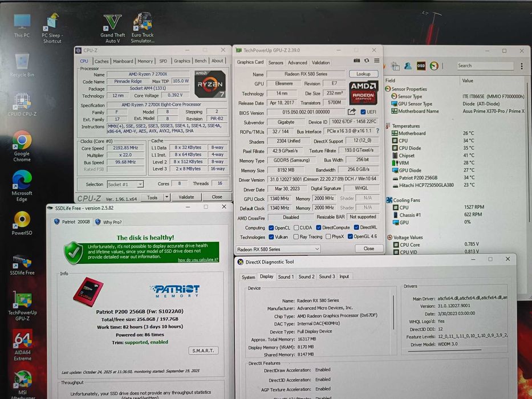Click the gauge icon in AIDA64 toolbar
Image resolution: width=532 pixels, height=399 pixels.
coord(434,66)
